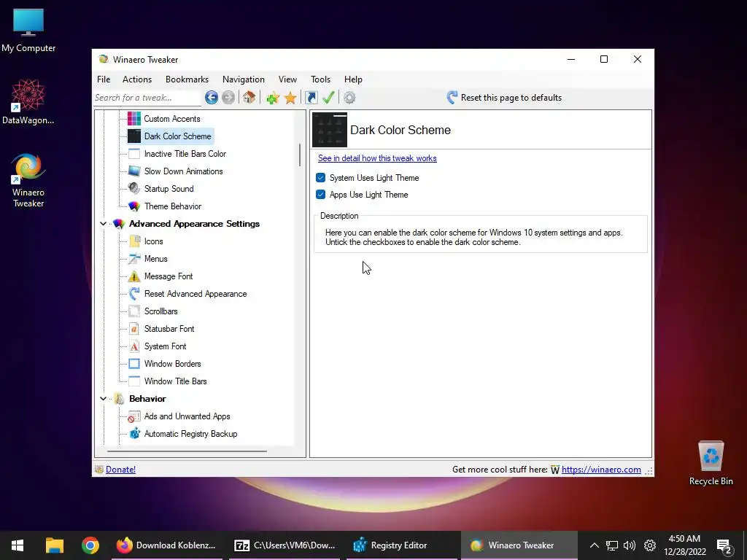Open bookmarks with the gold star icon
747x560 pixels.
pyautogui.click(x=290, y=98)
